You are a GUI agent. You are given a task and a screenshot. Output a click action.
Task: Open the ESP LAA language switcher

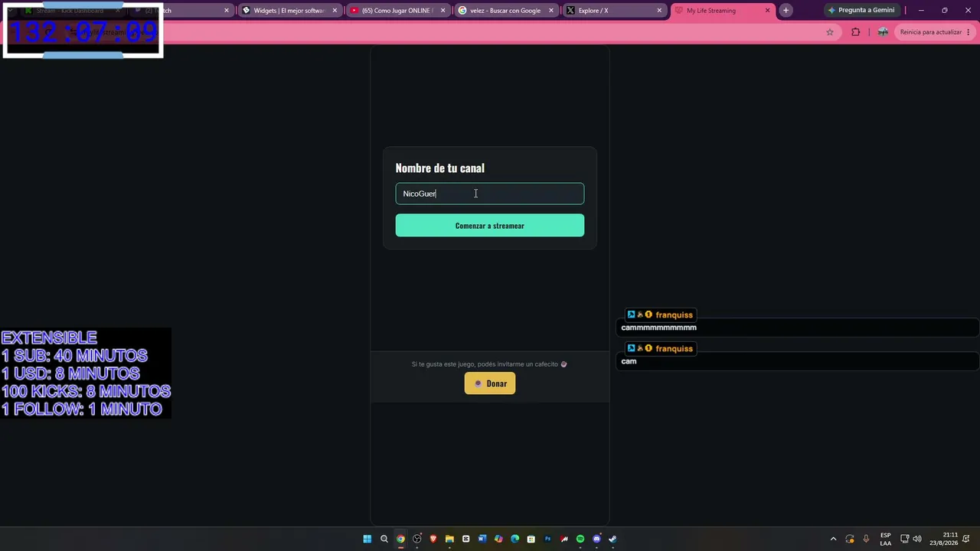click(x=886, y=539)
